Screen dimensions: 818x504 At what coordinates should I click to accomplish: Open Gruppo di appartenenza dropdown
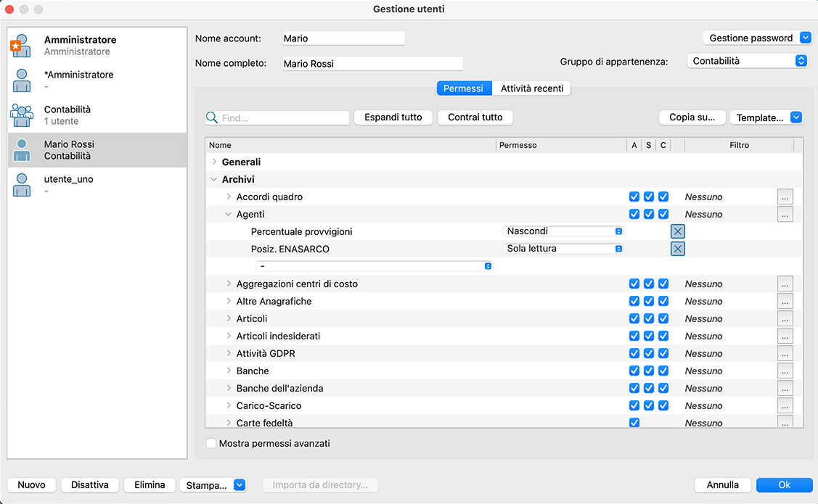point(747,62)
